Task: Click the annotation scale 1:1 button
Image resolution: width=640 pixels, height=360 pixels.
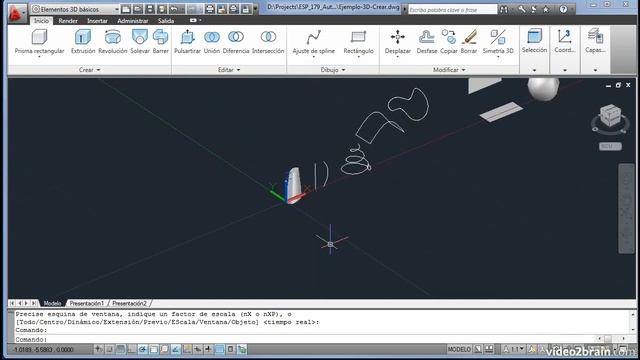Action: coord(513,349)
